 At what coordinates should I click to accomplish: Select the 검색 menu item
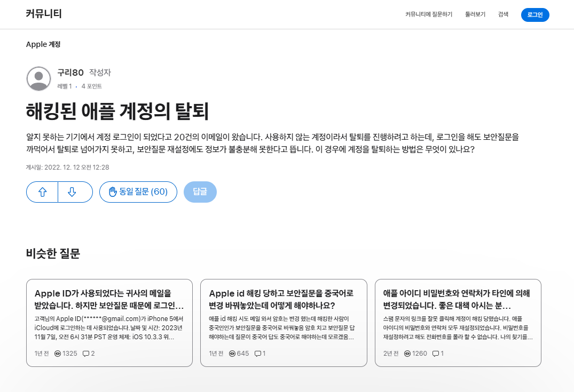click(502, 14)
